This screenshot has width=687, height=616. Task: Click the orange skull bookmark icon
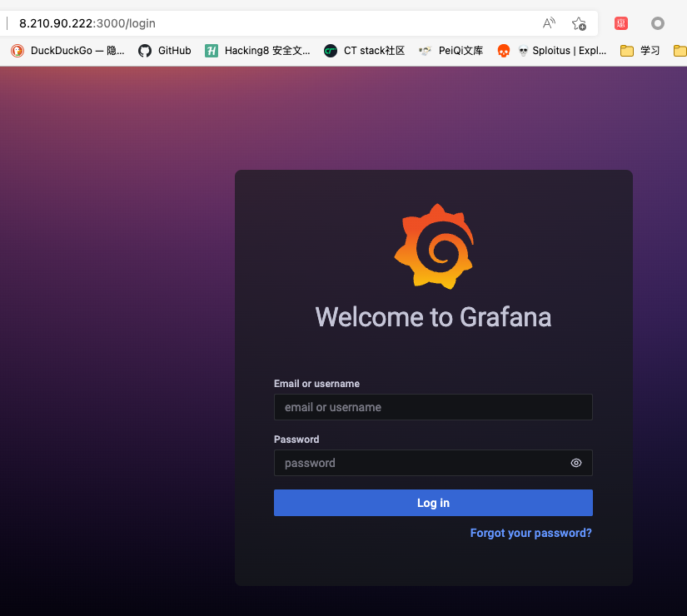(504, 51)
